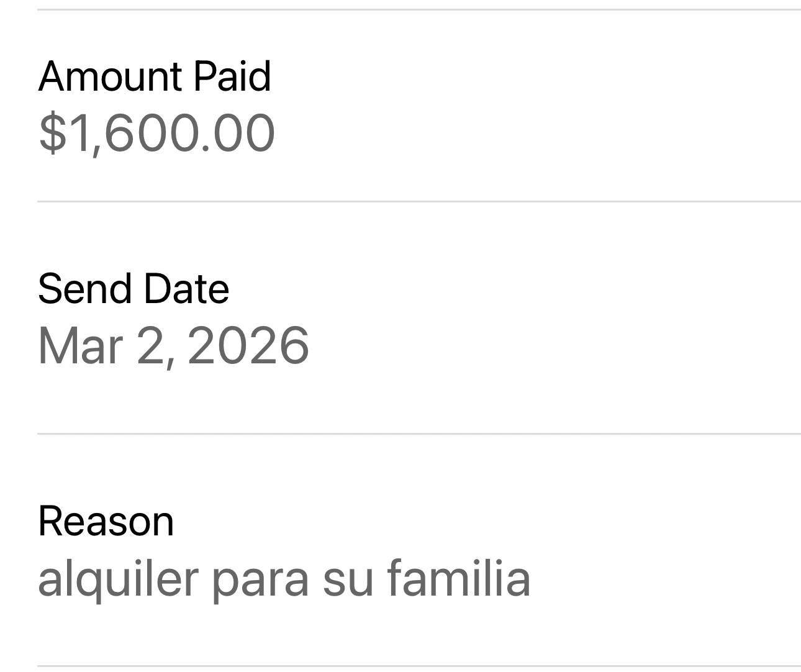Click the year "2026" in the send date
The image size is (801, 672).
(248, 346)
